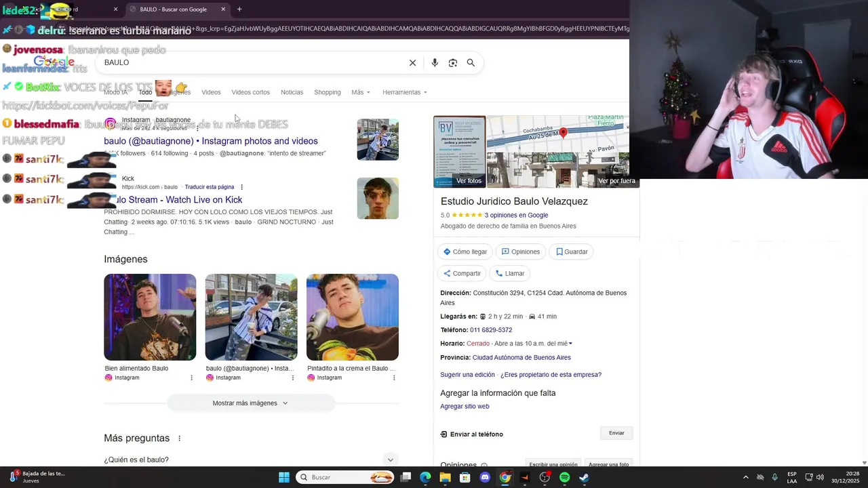Start voice search with microphone icon
The width and height of the screenshot is (868, 488).
click(435, 62)
